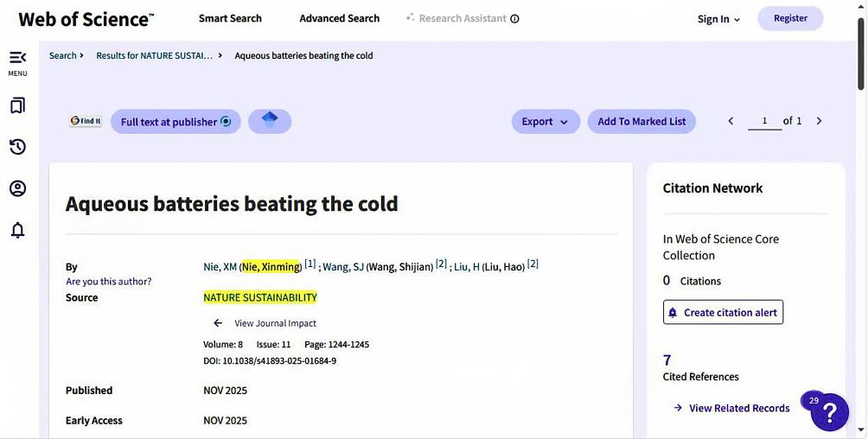Click Create citation alert button

pyautogui.click(x=723, y=312)
